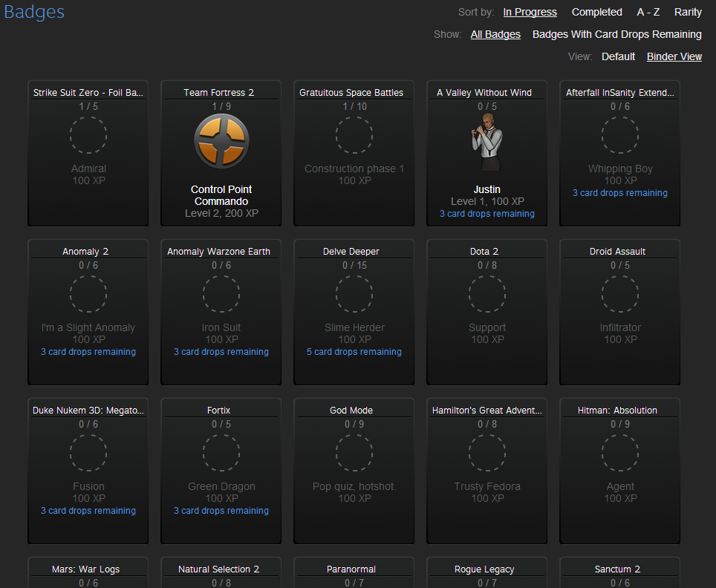Open the Fortix card title
The image size is (716, 588).
pyautogui.click(x=218, y=411)
